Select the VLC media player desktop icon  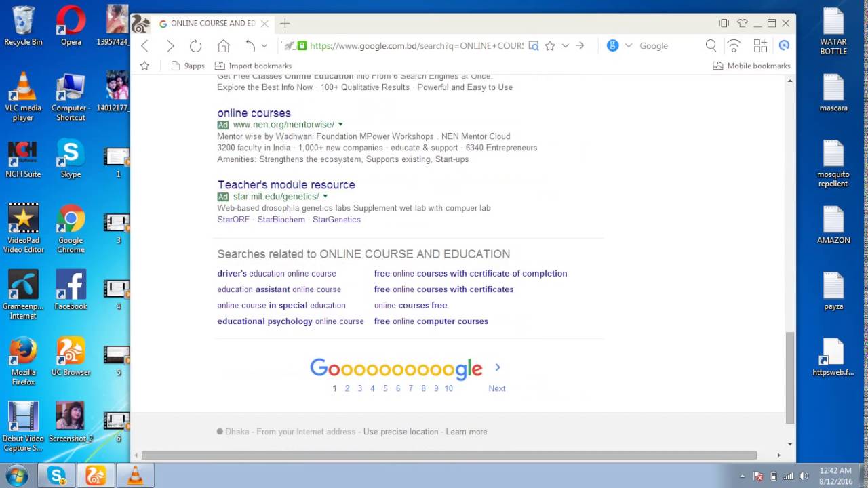point(23,97)
